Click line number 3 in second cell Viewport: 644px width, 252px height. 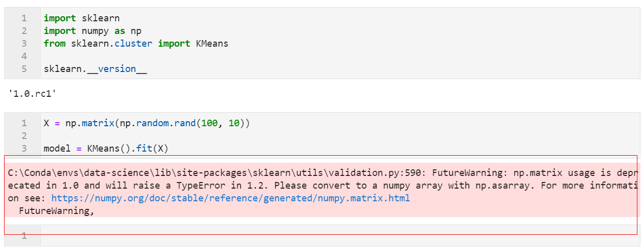tap(24, 149)
